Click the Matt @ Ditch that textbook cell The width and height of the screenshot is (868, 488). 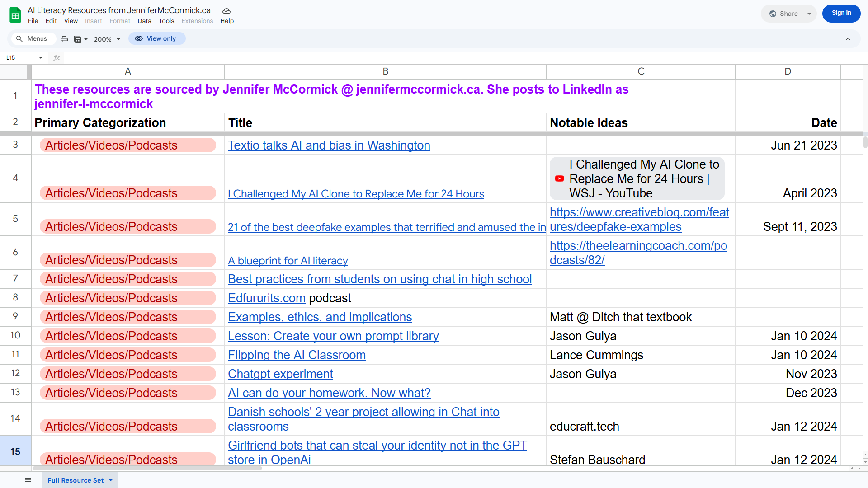coord(641,317)
